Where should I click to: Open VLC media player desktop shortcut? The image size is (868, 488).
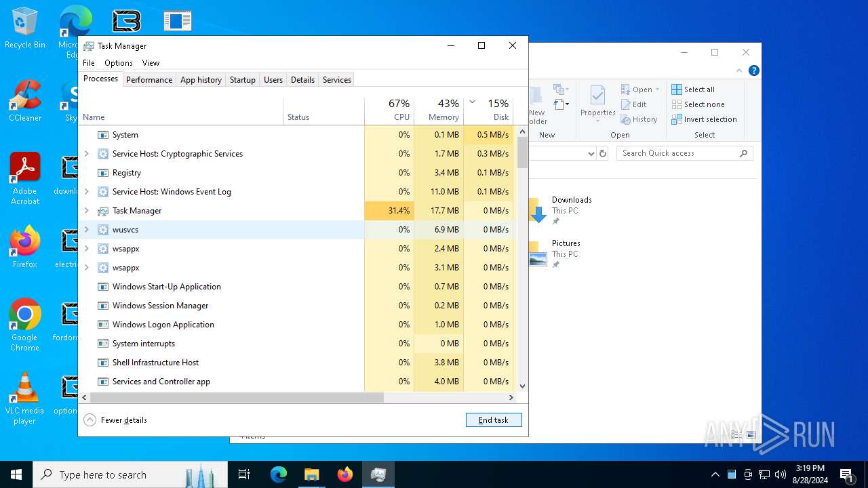click(25, 399)
